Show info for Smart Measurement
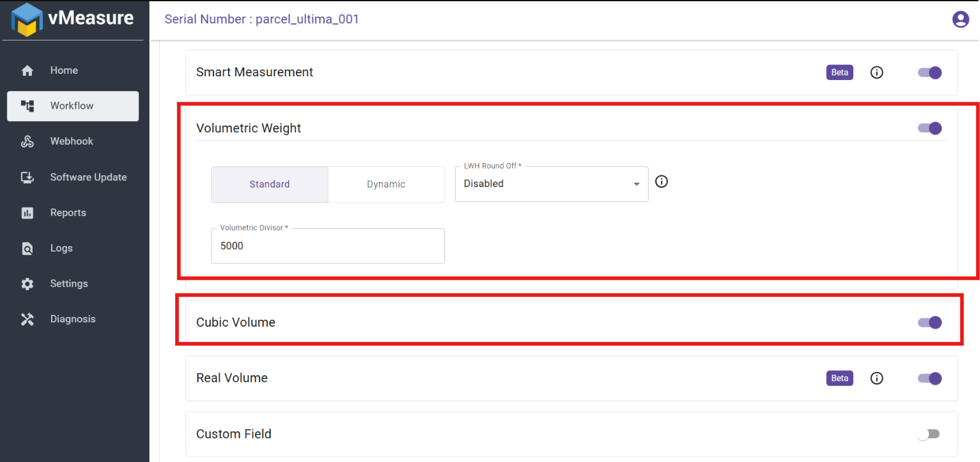The image size is (980, 462). point(877,73)
